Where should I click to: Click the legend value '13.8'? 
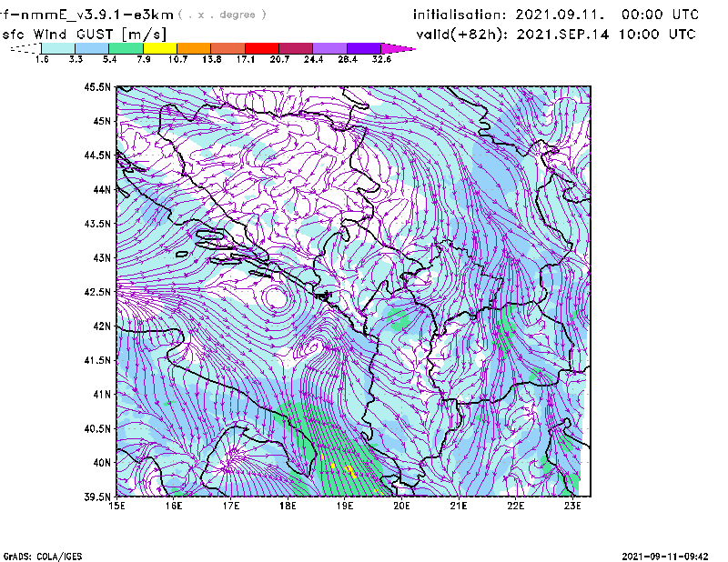coord(212,59)
